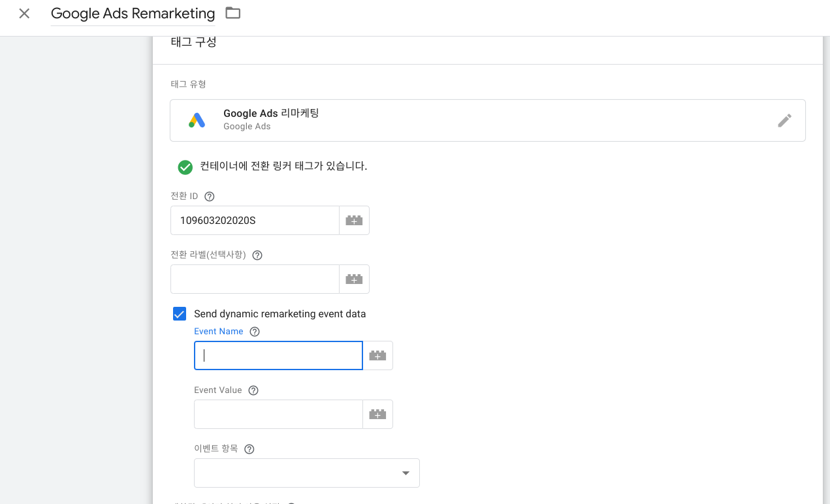Click the folder icon beside the tag name
Screen dimensions: 830x504
click(232, 12)
